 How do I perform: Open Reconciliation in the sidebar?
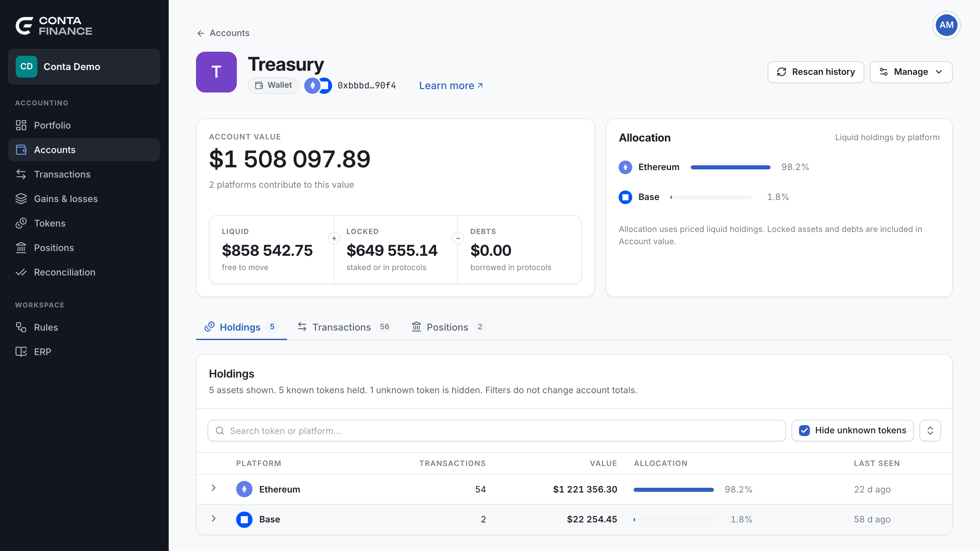84,272
